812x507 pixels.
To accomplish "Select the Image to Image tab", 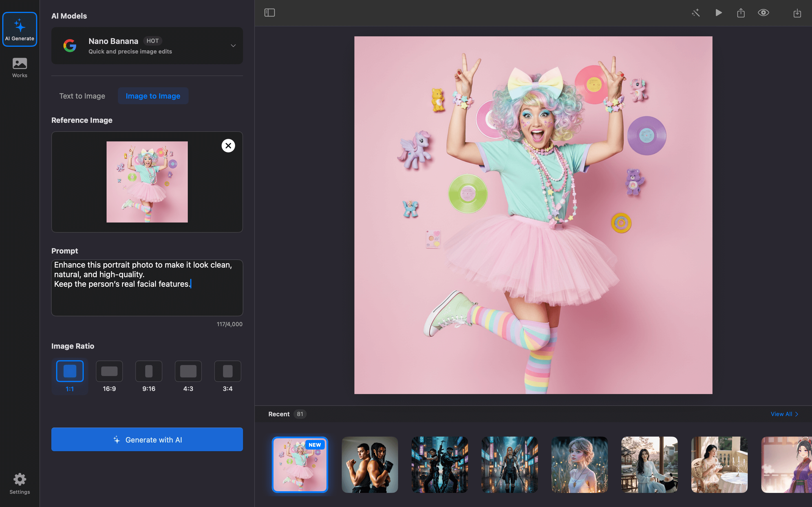I will 153,96.
